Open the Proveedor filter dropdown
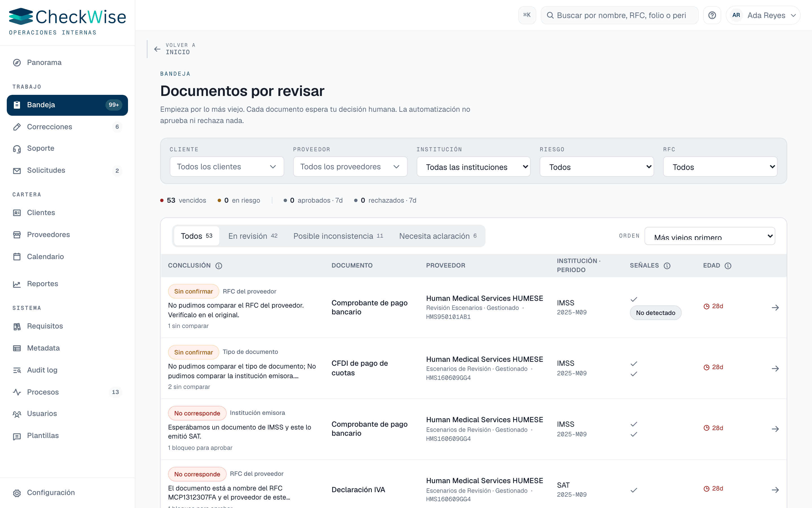The image size is (812, 508). tap(350, 167)
